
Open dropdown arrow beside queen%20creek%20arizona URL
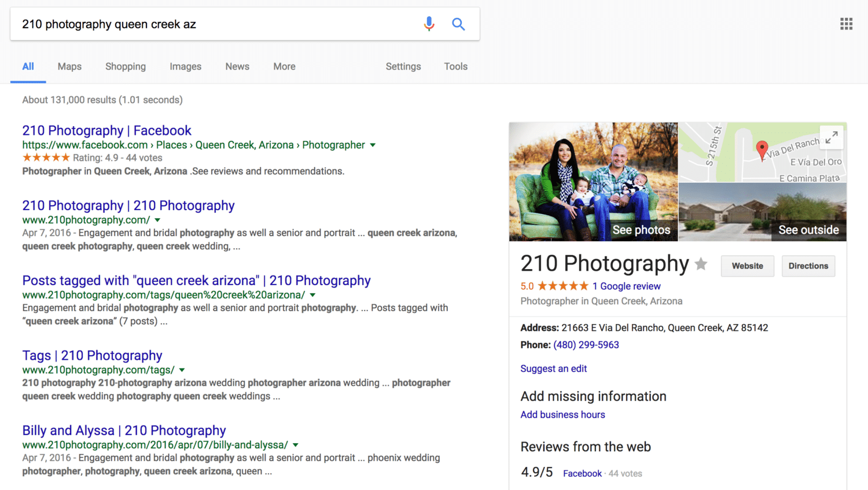pos(312,295)
